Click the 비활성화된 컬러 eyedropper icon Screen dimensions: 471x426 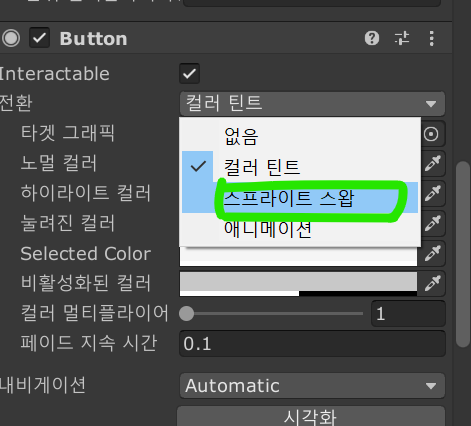coord(433,283)
